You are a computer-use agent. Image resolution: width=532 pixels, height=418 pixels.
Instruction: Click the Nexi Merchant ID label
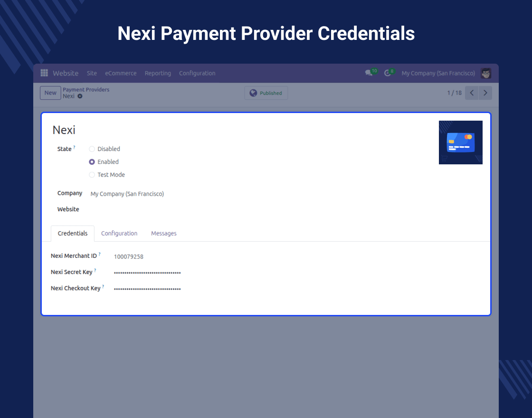click(74, 256)
